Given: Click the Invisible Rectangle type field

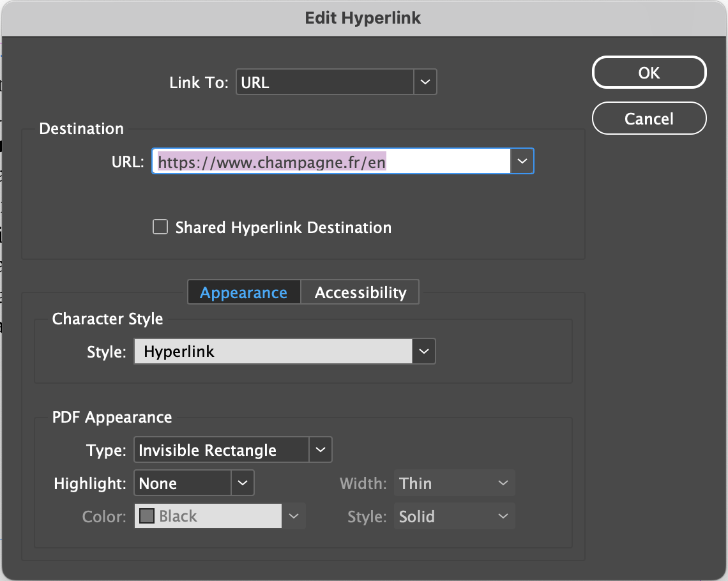Looking at the screenshot, I should [x=222, y=450].
